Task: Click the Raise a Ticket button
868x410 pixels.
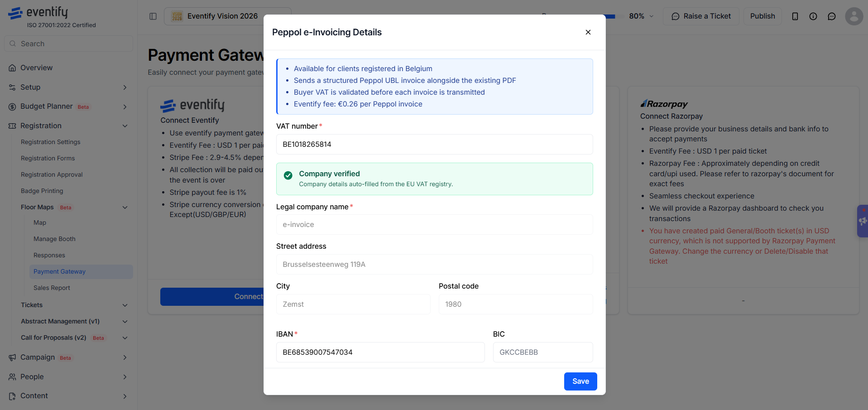Action: coord(701,16)
